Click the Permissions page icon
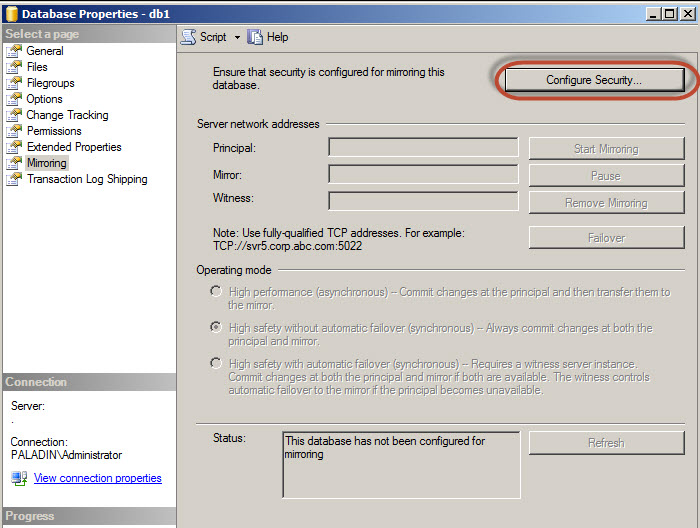700x528 pixels. tap(14, 131)
